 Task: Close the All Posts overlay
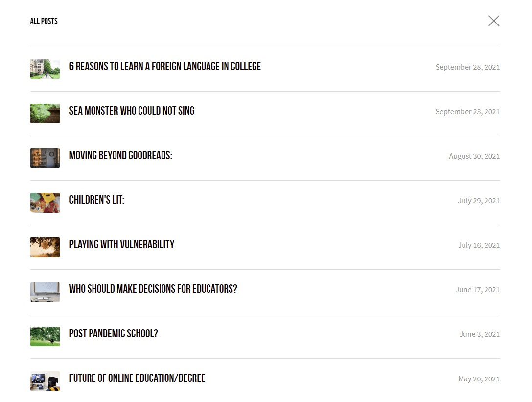tap(494, 21)
